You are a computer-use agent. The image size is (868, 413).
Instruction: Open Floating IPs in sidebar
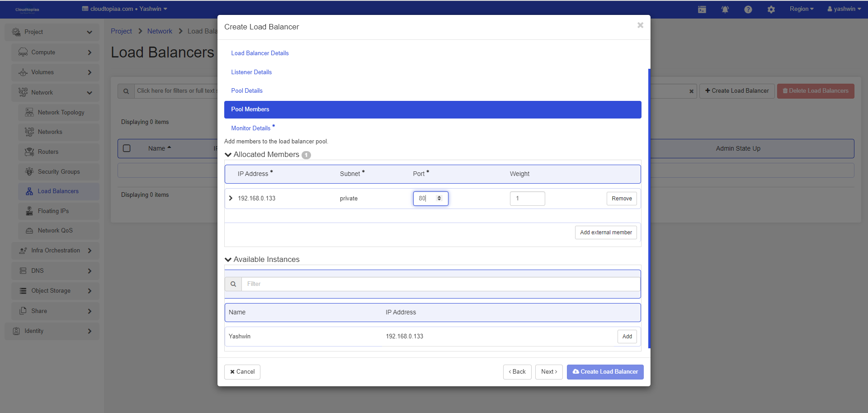click(53, 211)
